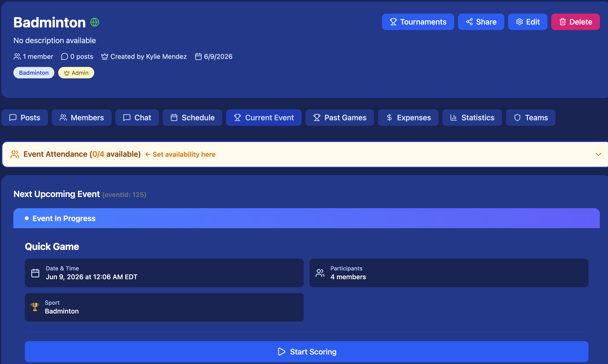Image resolution: width=608 pixels, height=364 pixels.
Task: Click the Badminton sport value
Action: click(62, 311)
